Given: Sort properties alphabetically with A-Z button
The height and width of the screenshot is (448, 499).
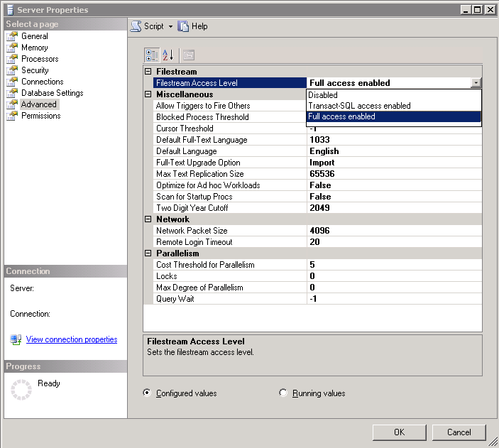Looking at the screenshot, I should pos(168,55).
